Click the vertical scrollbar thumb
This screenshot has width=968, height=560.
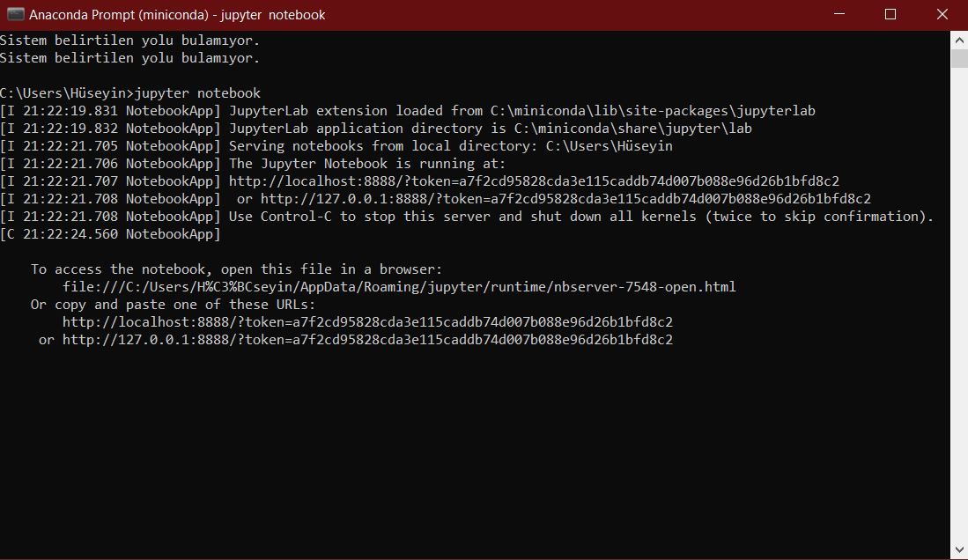pyautogui.click(x=959, y=59)
